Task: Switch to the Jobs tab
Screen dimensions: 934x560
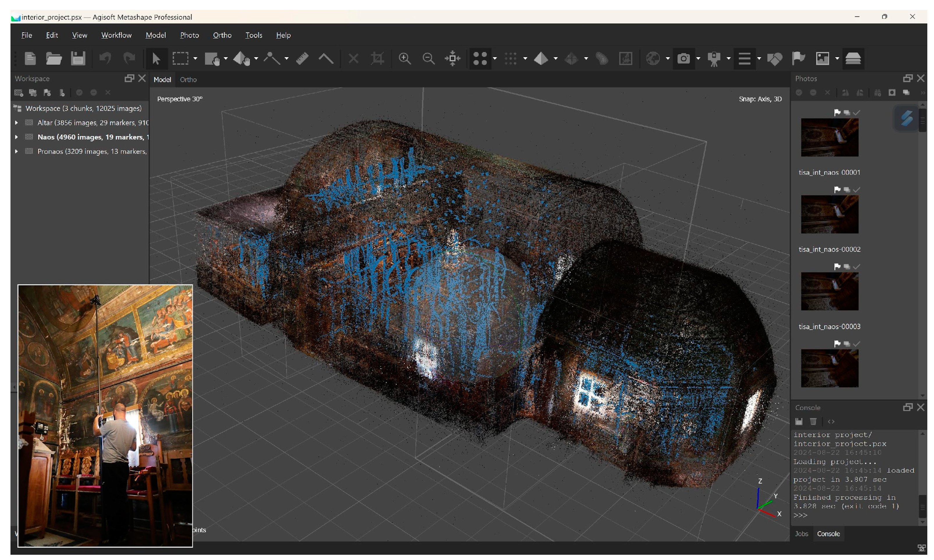Action: pyautogui.click(x=801, y=534)
